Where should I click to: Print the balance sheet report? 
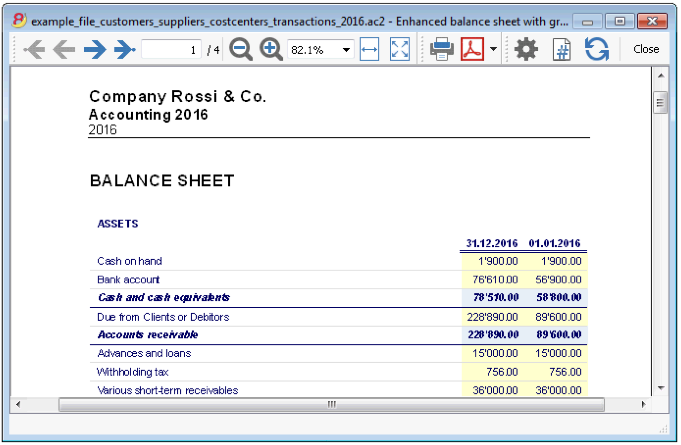[x=442, y=49]
